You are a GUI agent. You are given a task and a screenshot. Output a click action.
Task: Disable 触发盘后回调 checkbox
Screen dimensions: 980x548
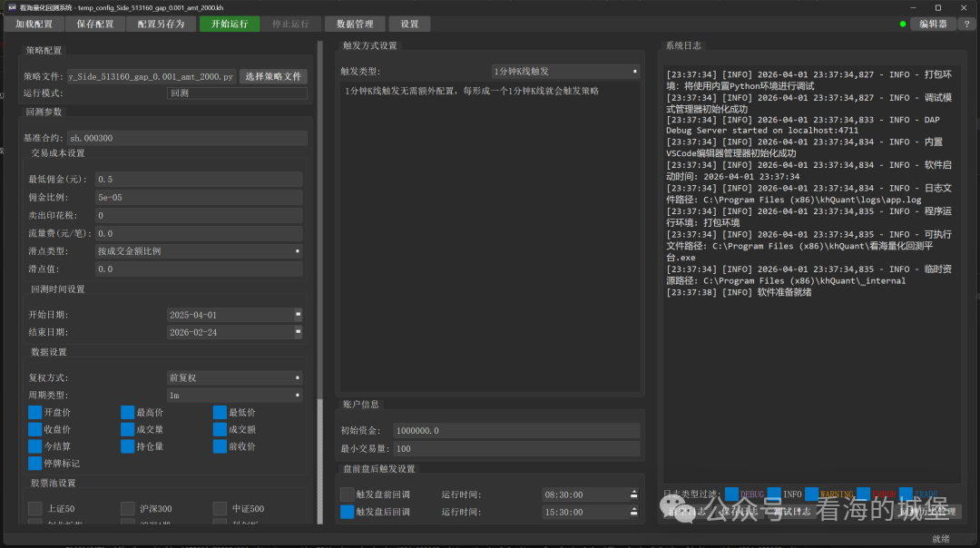click(x=347, y=512)
